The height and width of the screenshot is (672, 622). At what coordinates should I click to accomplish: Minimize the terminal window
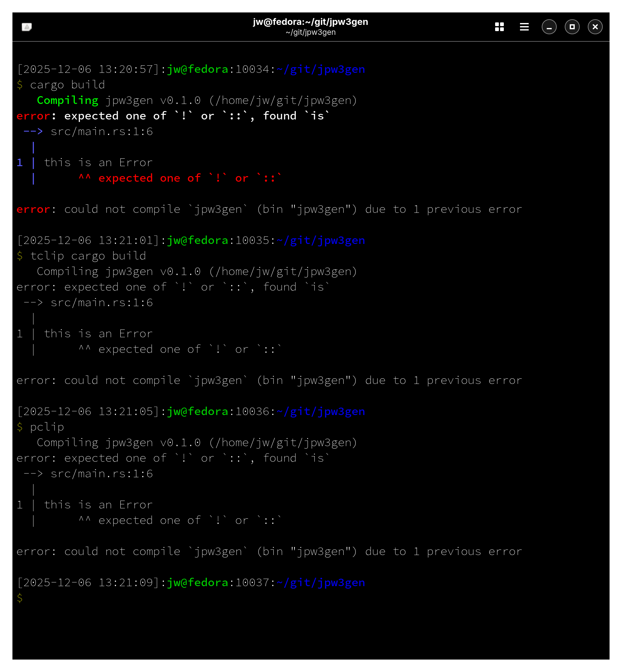(549, 27)
